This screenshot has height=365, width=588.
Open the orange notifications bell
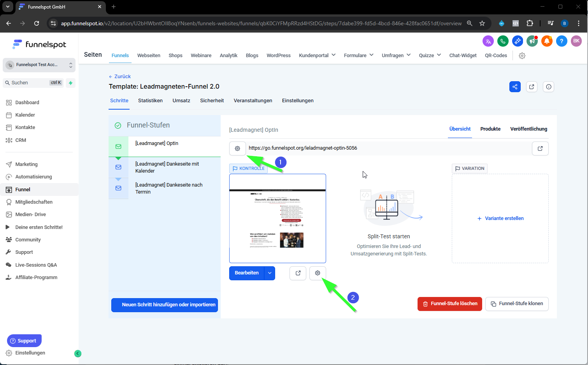pos(547,41)
